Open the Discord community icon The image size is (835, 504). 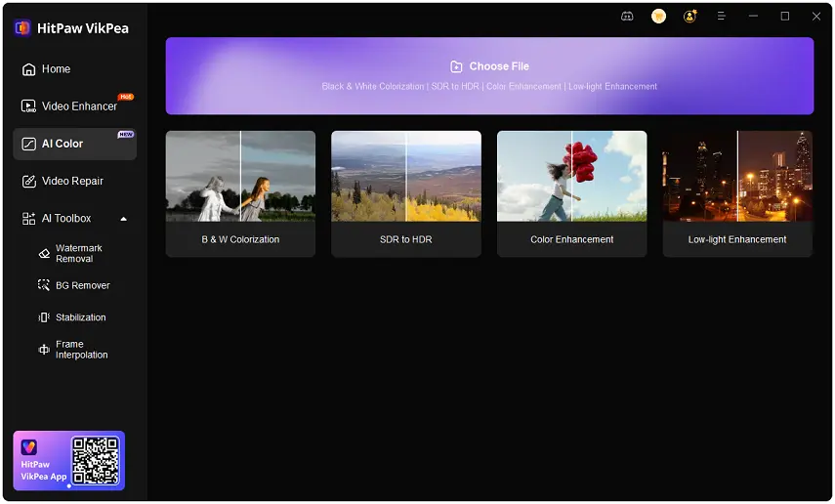(627, 17)
